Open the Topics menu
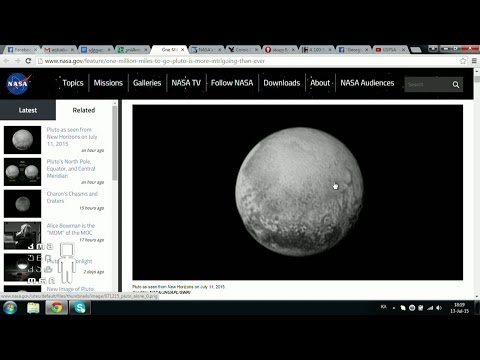The height and width of the screenshot is (360, 480). (73, 83)
